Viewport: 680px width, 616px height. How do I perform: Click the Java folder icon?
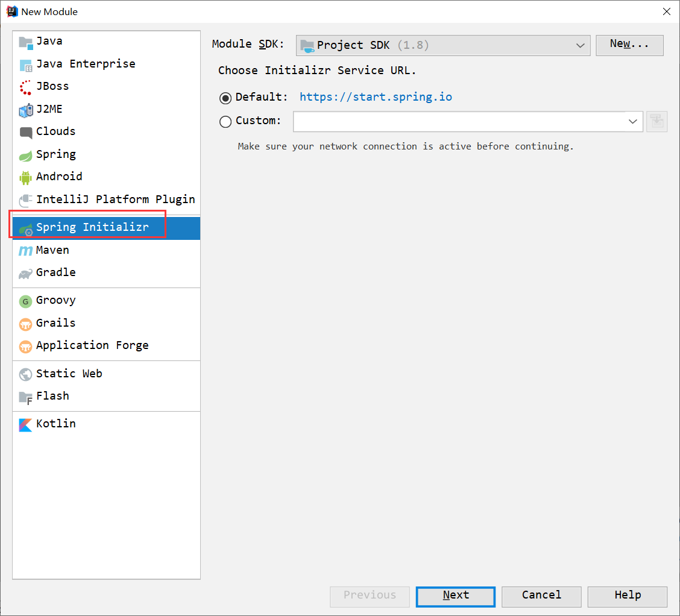(x=25, y=43)
